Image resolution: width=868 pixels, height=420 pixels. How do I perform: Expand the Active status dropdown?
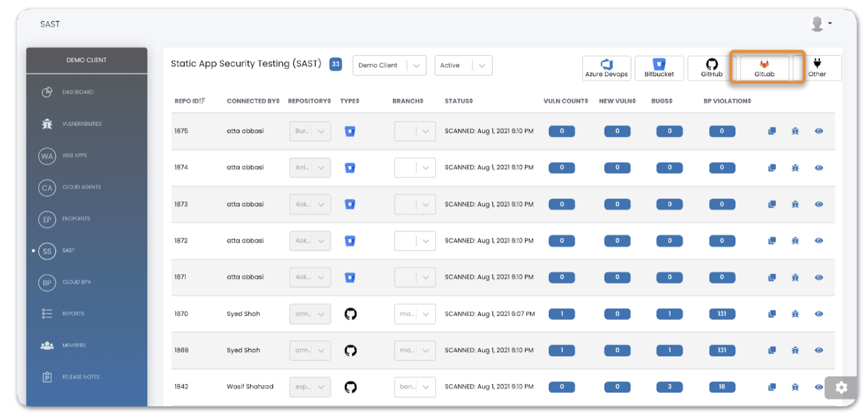[463, 65]
